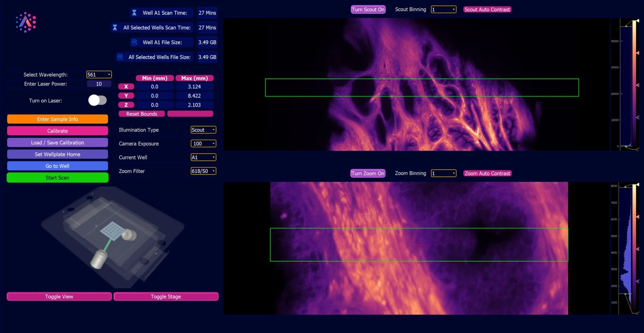Click the hourglass icon beside All Selected Wells Scan Time
644x333 pixels.
115,27
